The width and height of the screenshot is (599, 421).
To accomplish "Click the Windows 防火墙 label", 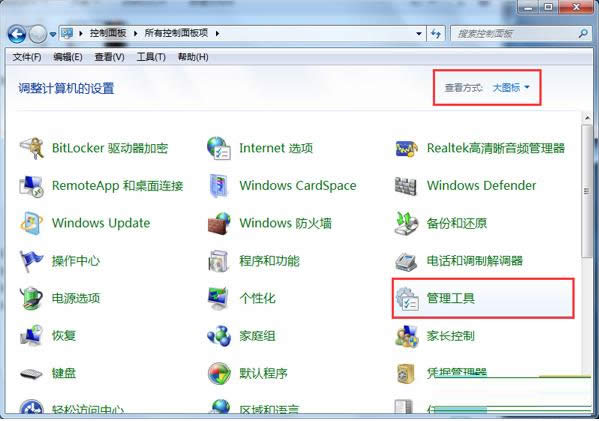I will [x=285, y=223].
